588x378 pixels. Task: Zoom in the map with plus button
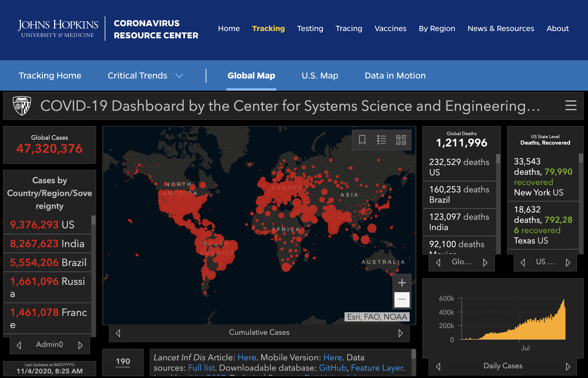coord(402,283)
